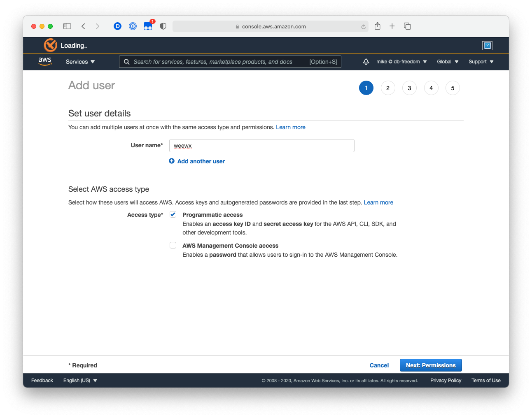The width and height of the screenshot is (532, 418).
Task: Go to step 3 indicator
Action: pos(409,88)
